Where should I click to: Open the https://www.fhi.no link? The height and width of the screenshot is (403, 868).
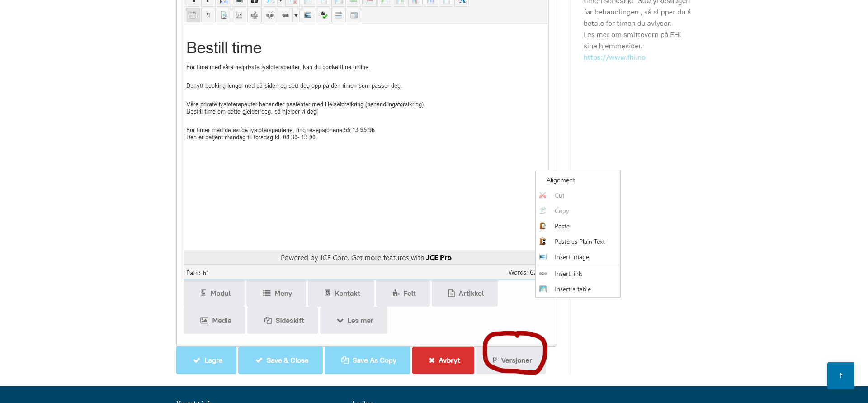(x=614, y=57)
